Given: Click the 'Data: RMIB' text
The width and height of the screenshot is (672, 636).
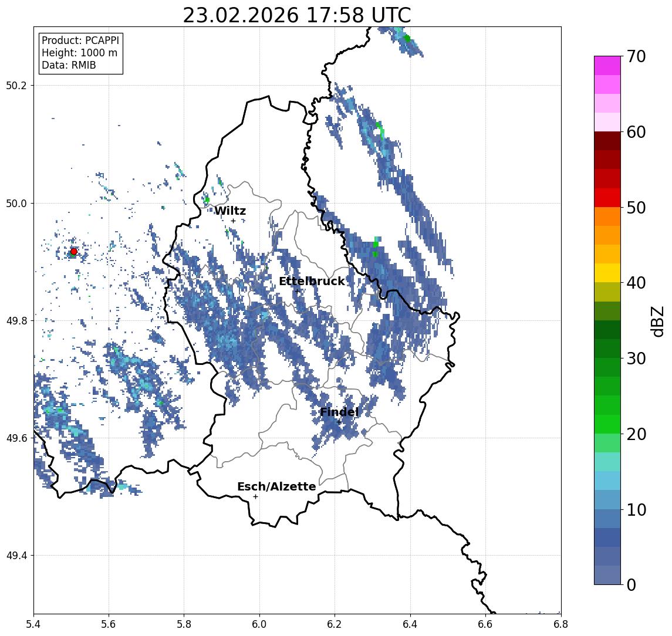Looking at the screenshot, I should click(69, 65).
